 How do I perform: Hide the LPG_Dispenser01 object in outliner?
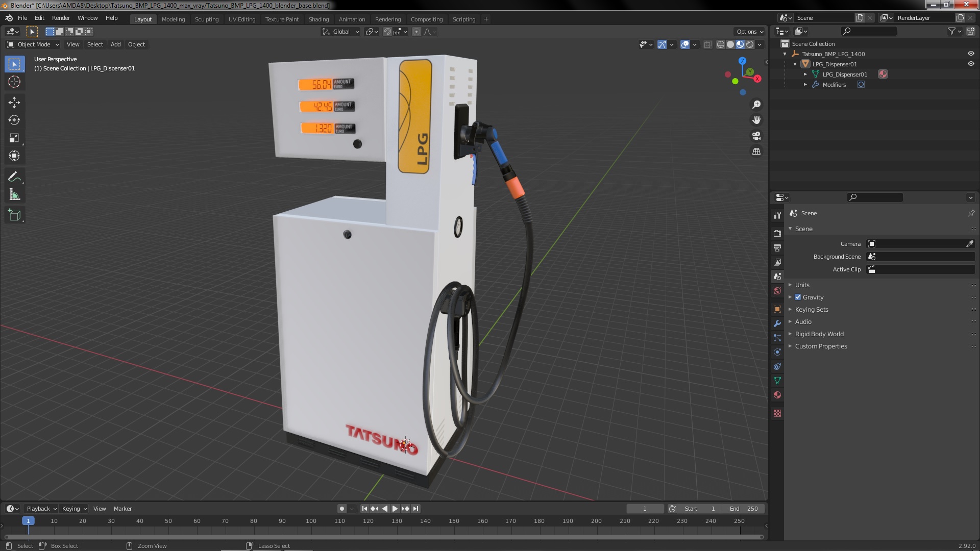click(971, 64)
